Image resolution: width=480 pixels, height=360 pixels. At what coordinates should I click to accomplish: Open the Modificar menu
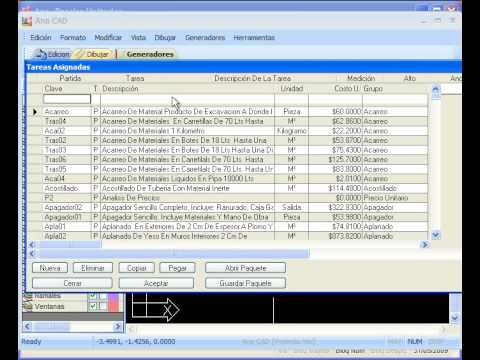click(x=108, y=37)
